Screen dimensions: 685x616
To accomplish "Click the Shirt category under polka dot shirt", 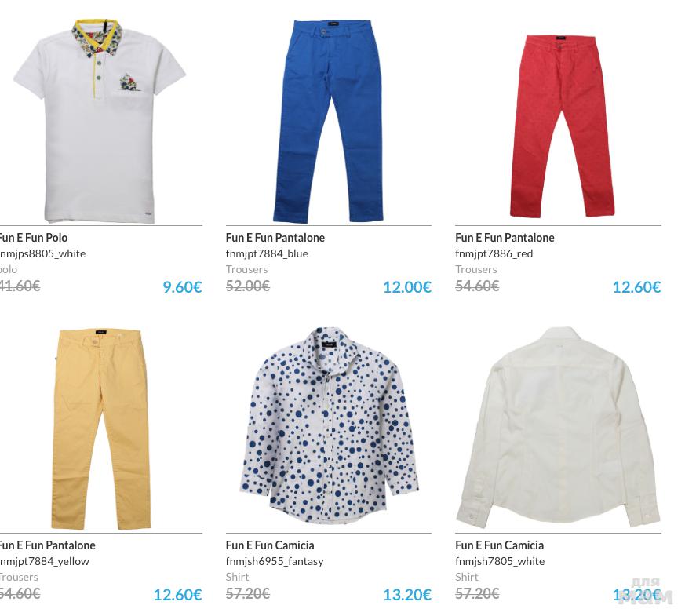I will click(237, 577).
